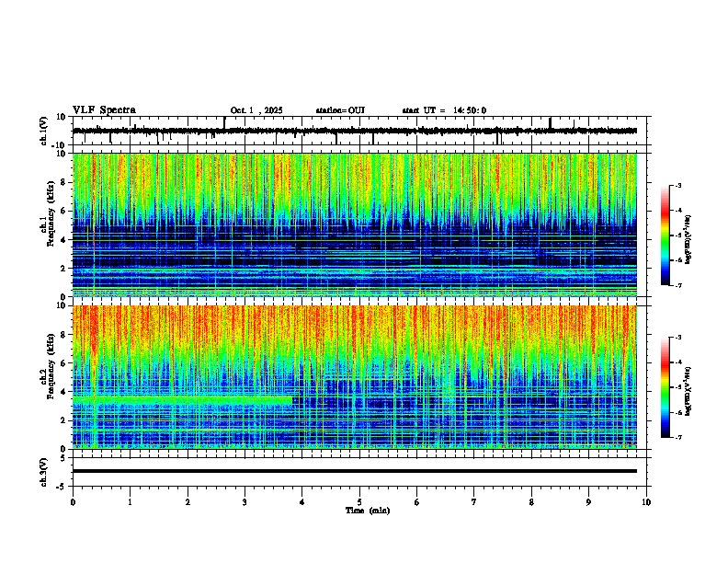Click the "6" kHz tick of ch.1 spectrogram
Viewport: 728px width, 563px height.
click(x=64, y=212)
